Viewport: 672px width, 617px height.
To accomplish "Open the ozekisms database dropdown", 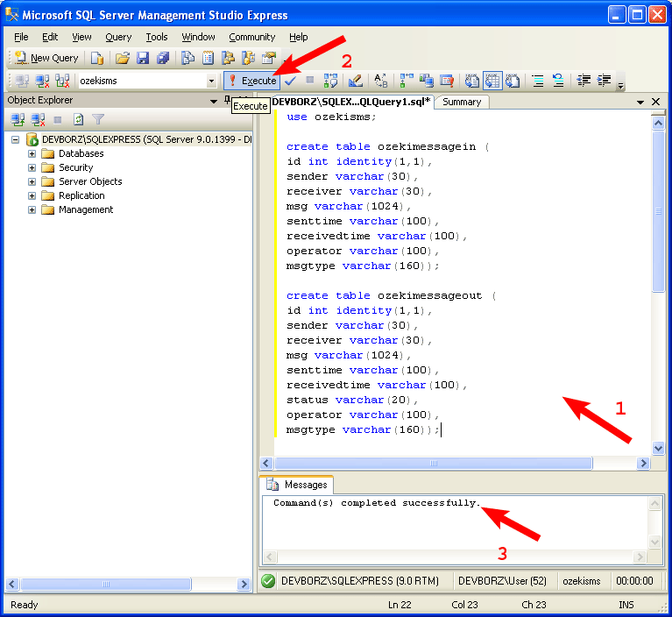I will (211, 81).
